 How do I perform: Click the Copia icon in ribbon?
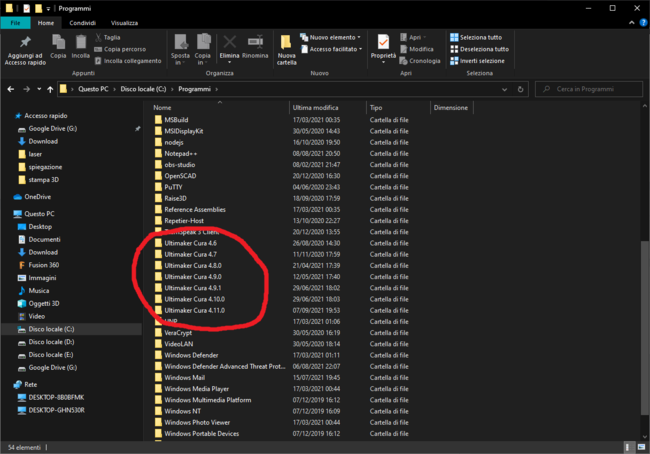tap(58, 44)
